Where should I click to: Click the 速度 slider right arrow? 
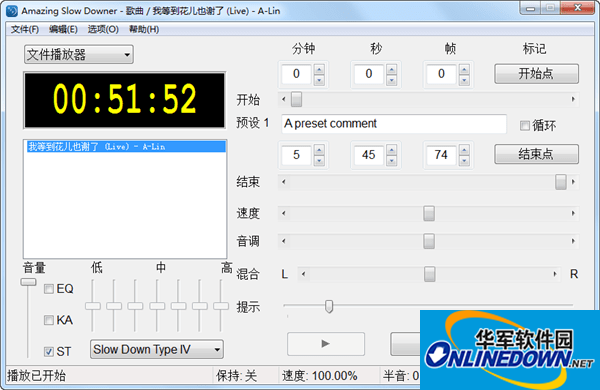(x=573, y=213)
